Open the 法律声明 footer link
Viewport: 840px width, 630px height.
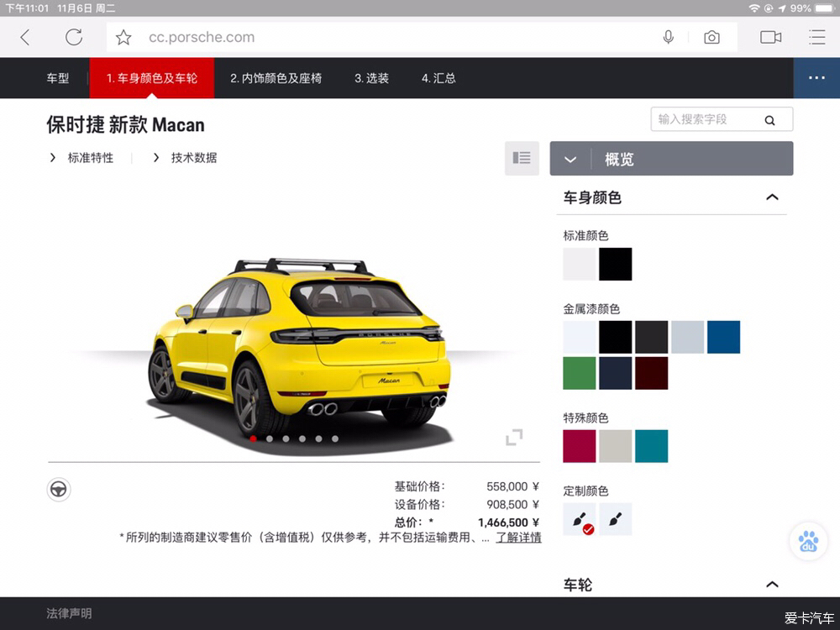pyautogui.click(x=69, y=613)
